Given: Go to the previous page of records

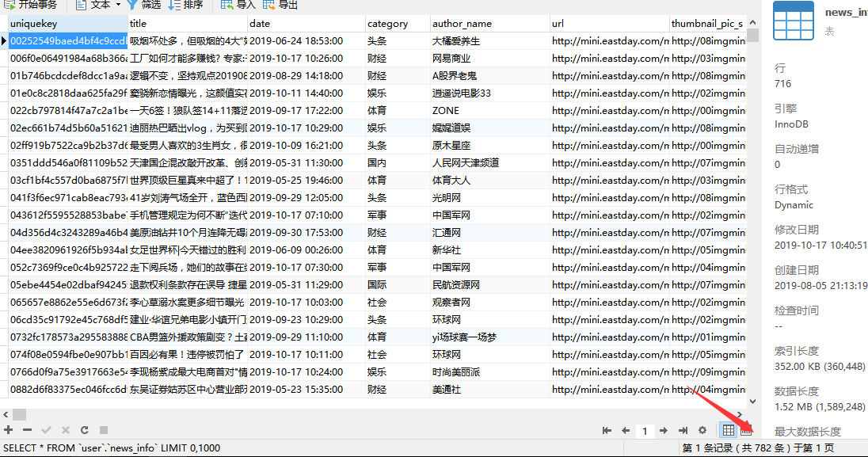Looking at the screenshot, I should click(x=626, y=430).
